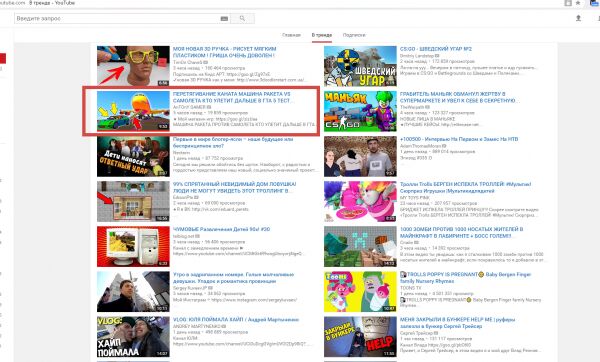This screenshot has width=600, height=362.
Task: Open 'ЗАКРЫЛИ В БУНКЕРЕ HELP' thumbnail
Action: click(x=360, y=337)
